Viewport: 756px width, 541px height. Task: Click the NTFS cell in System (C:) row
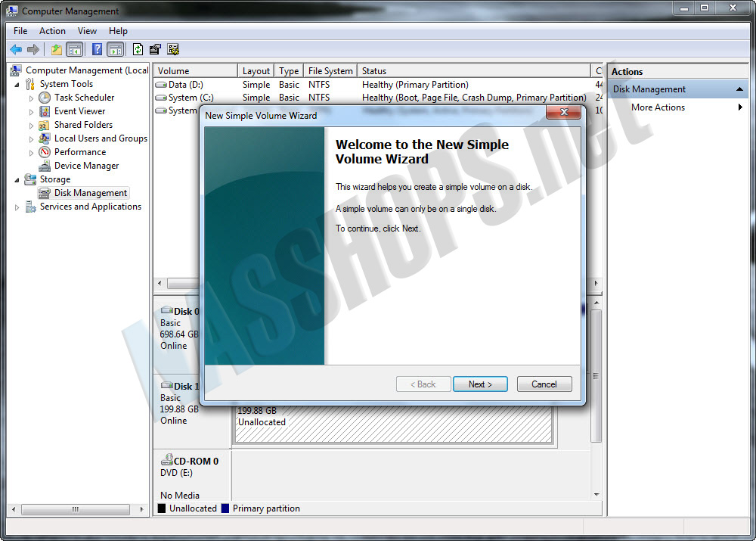[x=319, y=98]
